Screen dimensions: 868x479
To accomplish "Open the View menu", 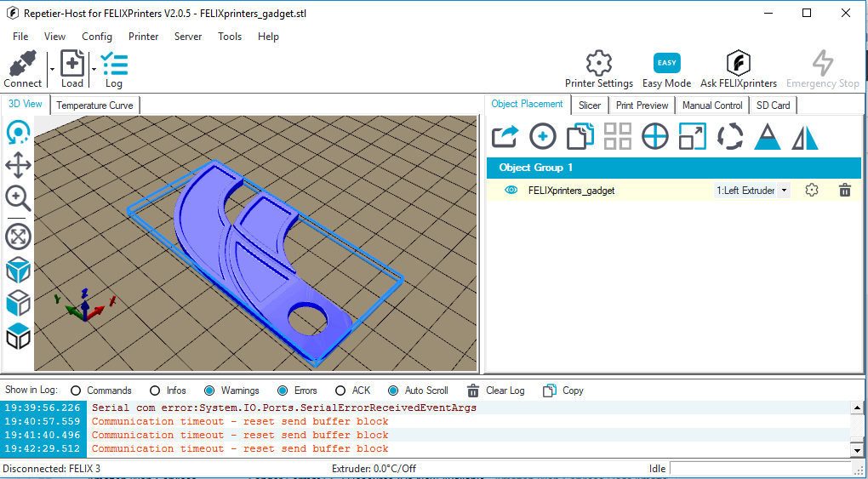I will 54,37.
